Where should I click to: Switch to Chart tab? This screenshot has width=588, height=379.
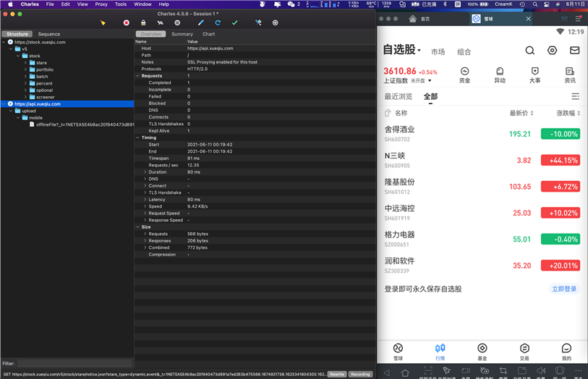[x=208, y=34]
